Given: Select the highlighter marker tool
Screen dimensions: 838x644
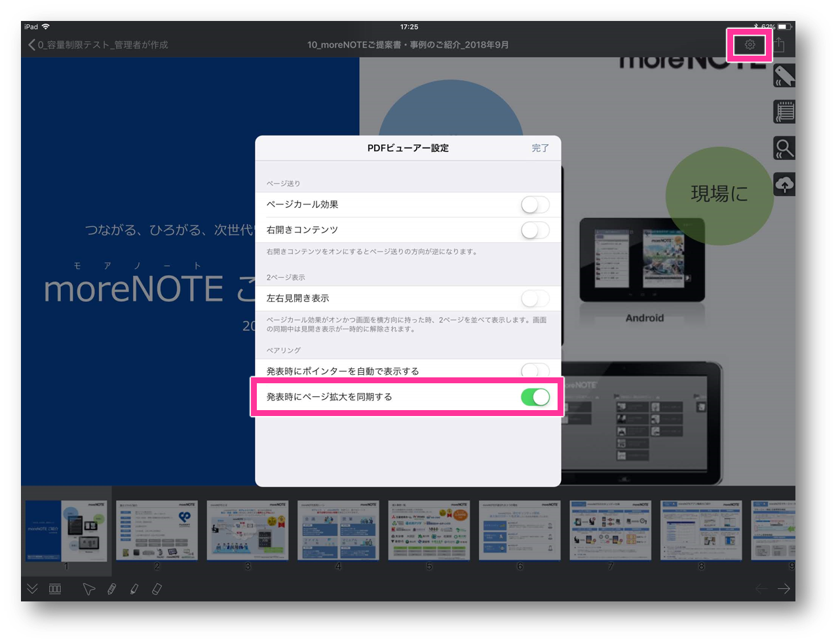Looking at the screenshot, I should pyautogui.click(x=134, y=589).
